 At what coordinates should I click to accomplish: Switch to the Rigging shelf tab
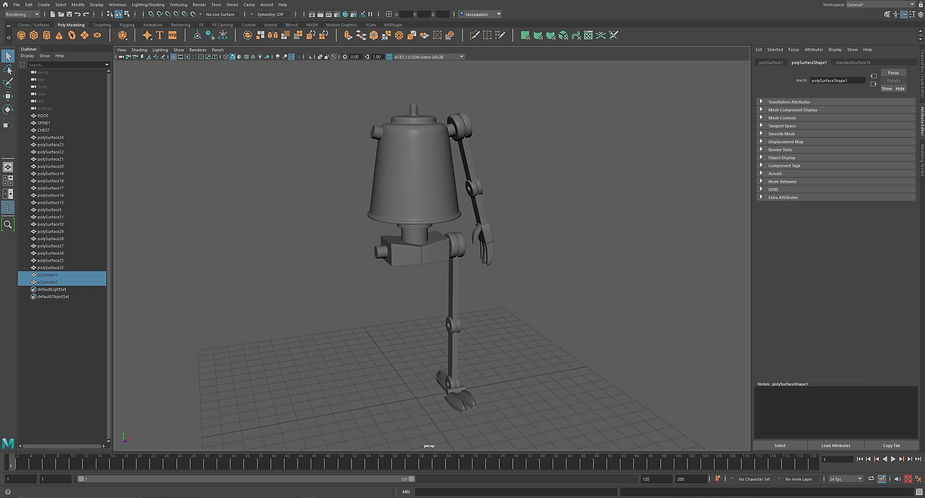click(127, 25)
